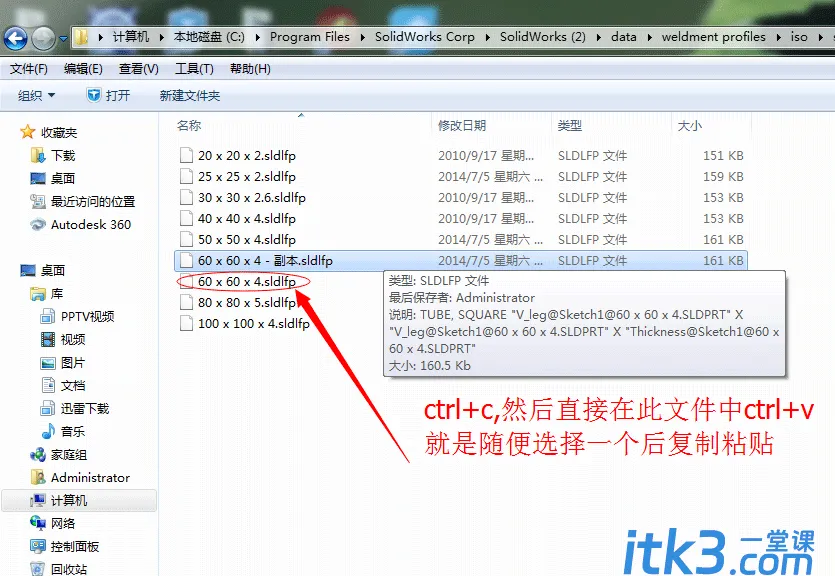
Task: Open 家庭组 in navigation pane
Action: 59,455
